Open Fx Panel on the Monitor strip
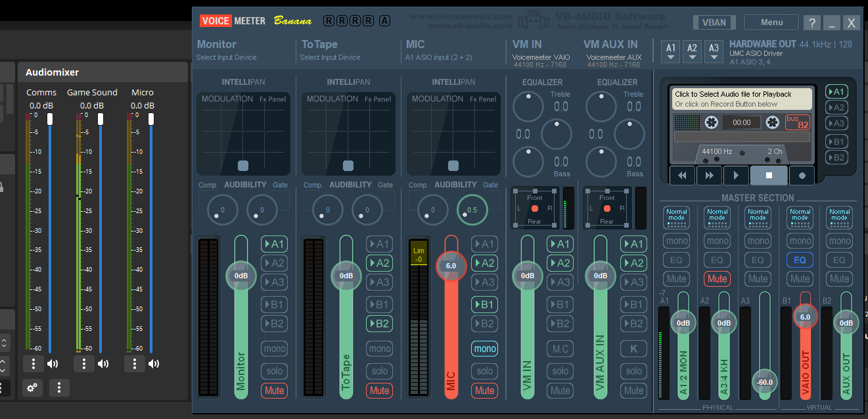 click(272, 99)
